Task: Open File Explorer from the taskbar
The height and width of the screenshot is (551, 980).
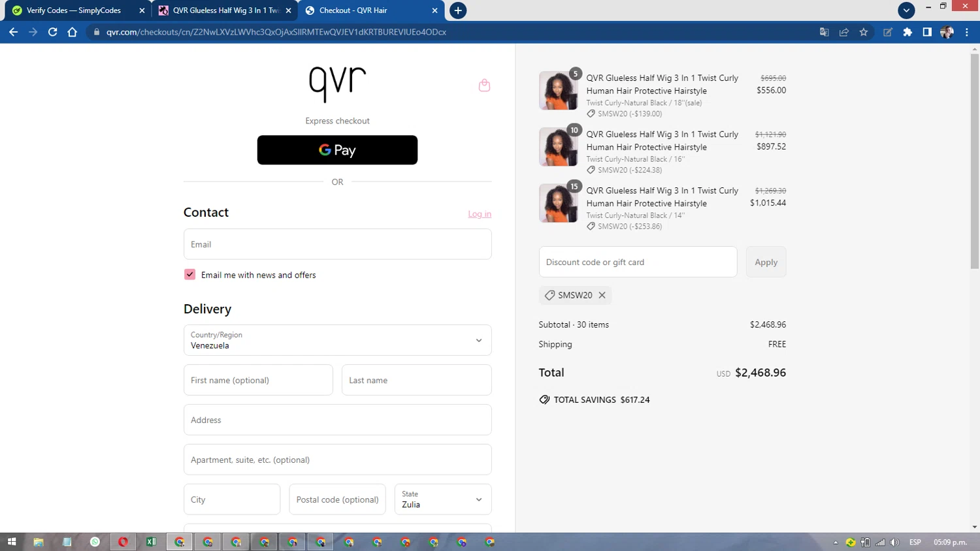Action: tap(39, 542)
